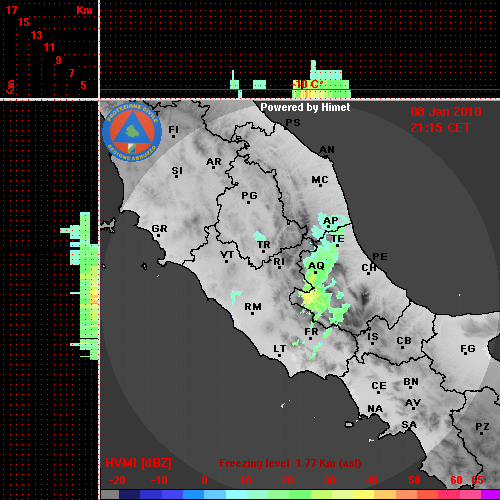The image size is (500, 500).
Task: Click the PS city label
Action: tap(293, 123)
